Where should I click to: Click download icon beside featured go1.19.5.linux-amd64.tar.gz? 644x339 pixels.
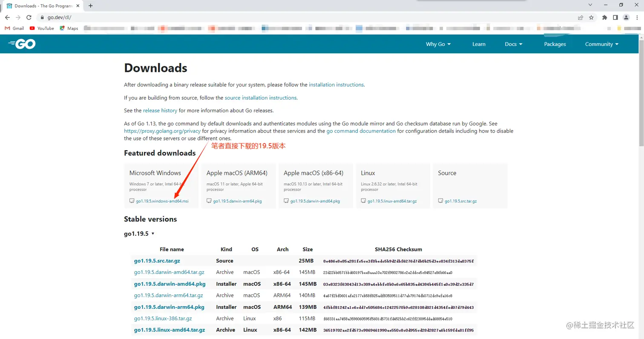(x=363, y=201)
